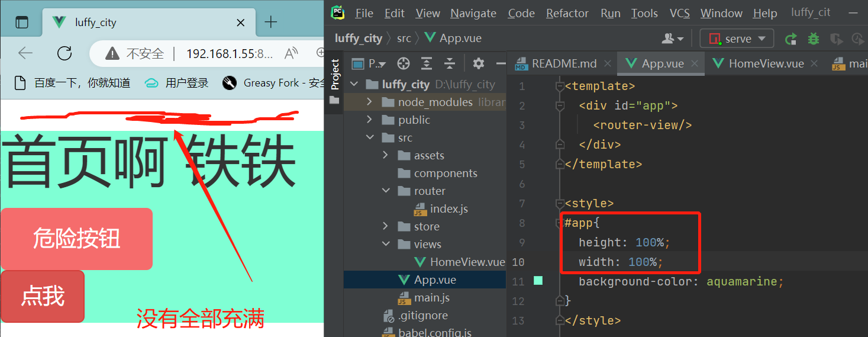Open the File menu in PyCharm
Image resolution: width=868 pixels, height=337 pixels.
(x=364, y=13)
